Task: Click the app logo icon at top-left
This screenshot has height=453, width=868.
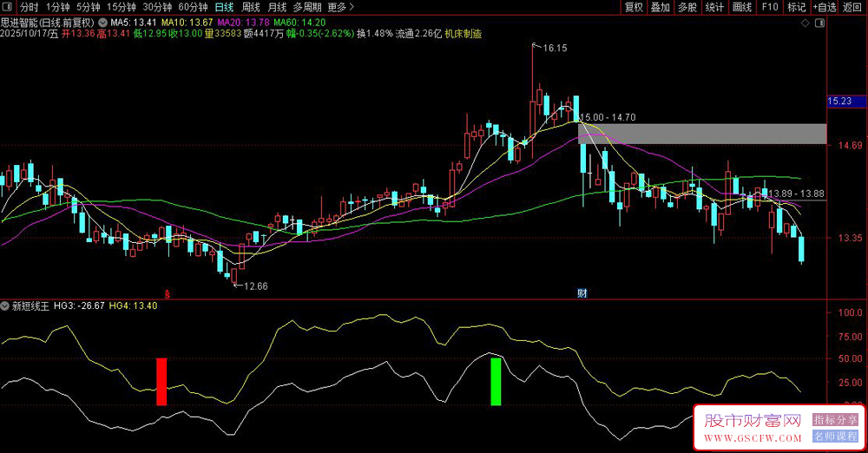Action: click(7, 7)
